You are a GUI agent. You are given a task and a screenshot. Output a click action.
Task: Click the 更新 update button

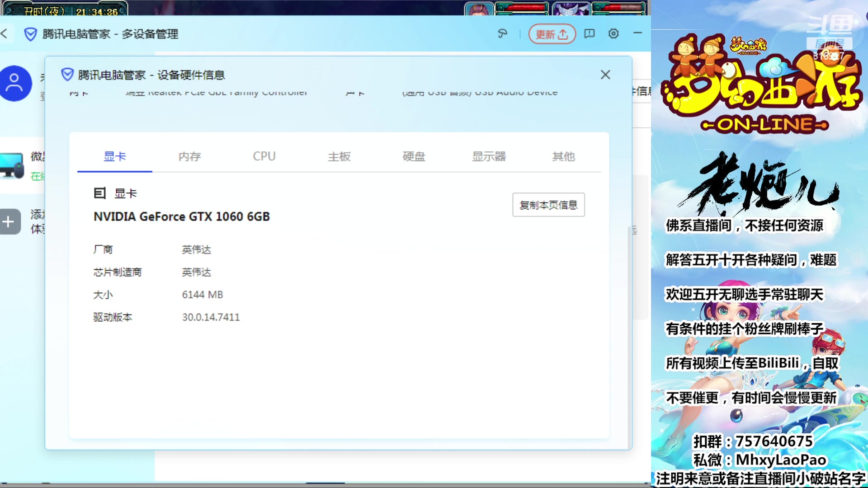point(552,34)
